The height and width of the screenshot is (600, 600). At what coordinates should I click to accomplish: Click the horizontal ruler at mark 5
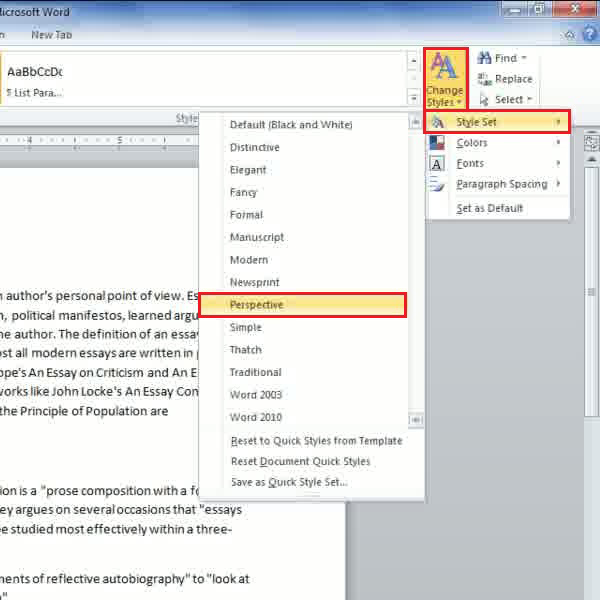tap(119, 140)
